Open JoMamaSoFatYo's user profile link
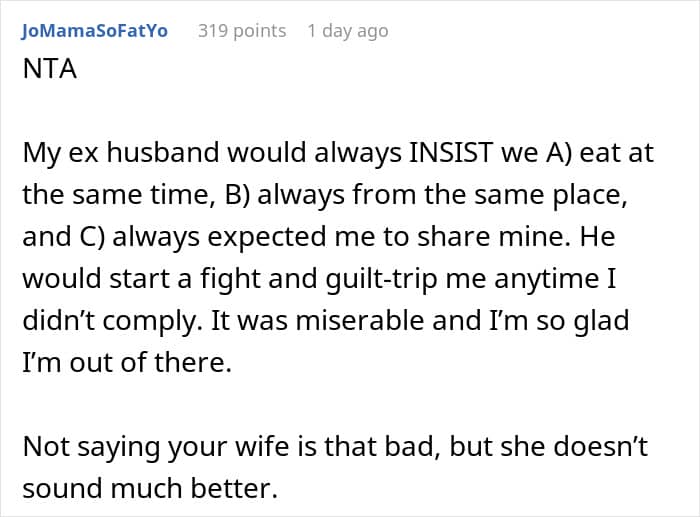Viewport: 700px width, 517px height. 94,30
